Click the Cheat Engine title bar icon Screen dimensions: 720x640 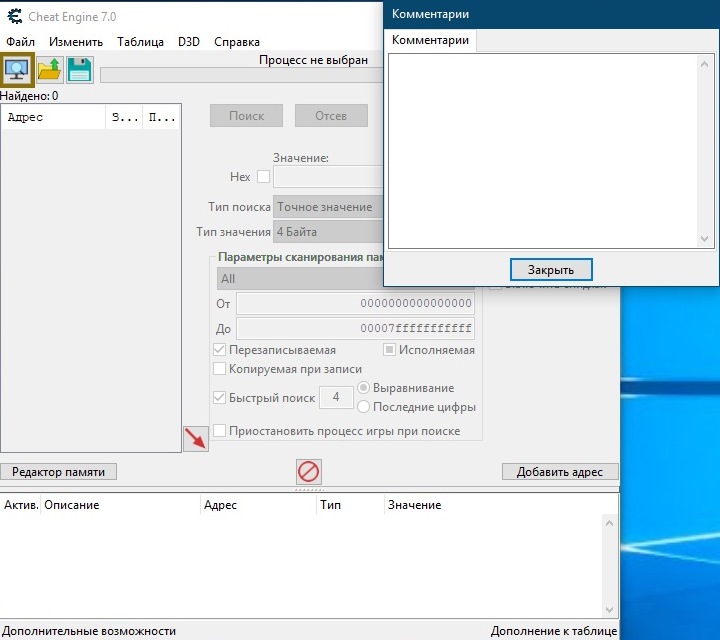(14, 15)
